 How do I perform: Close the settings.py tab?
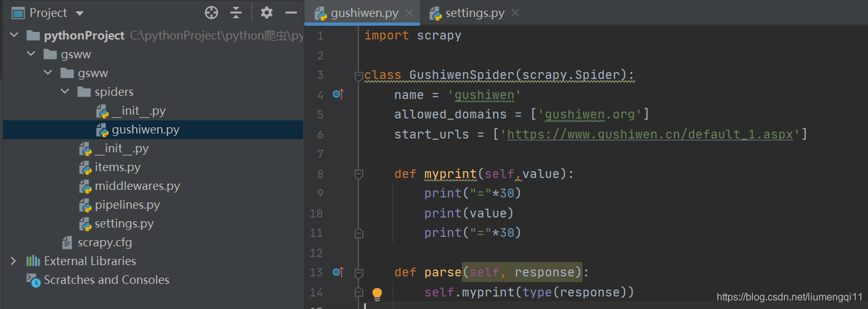point(515,13)
